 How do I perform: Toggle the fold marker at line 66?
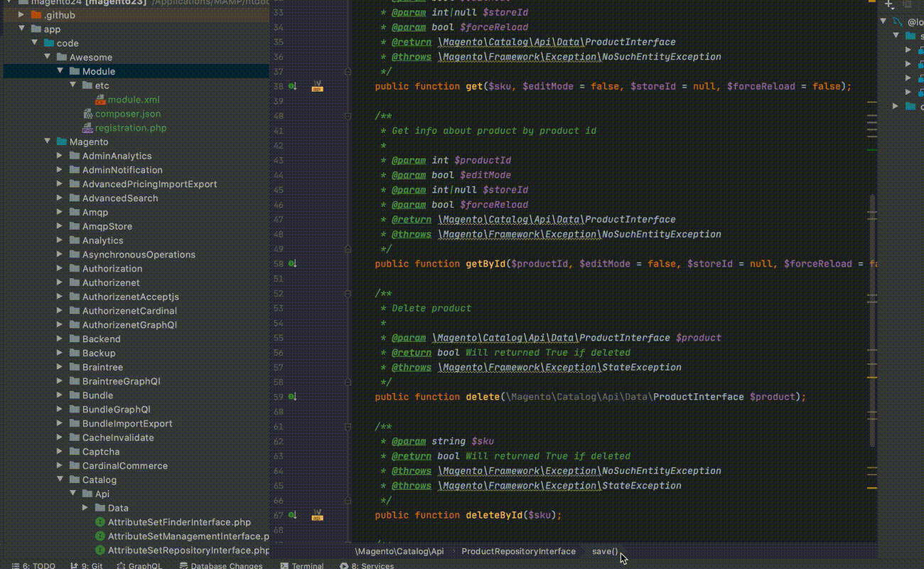click(348, 501)
